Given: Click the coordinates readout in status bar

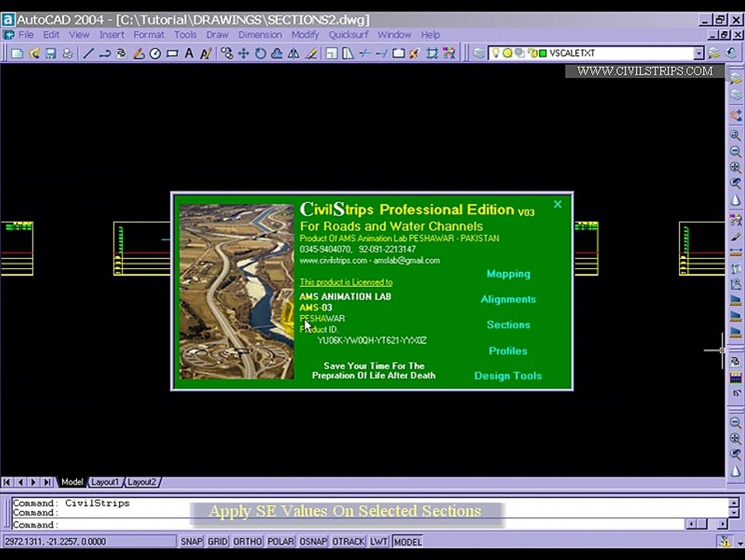Looking at the screenshot, I should coord(89,541).
